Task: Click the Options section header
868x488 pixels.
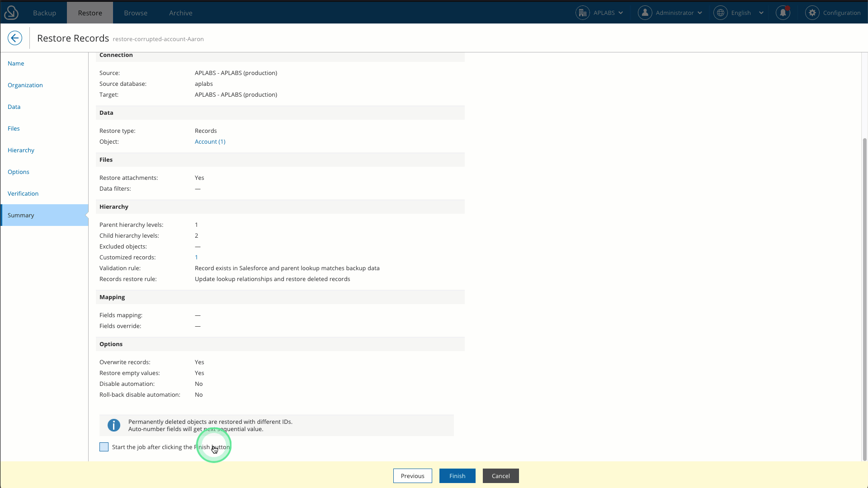Action: [280, 344]
